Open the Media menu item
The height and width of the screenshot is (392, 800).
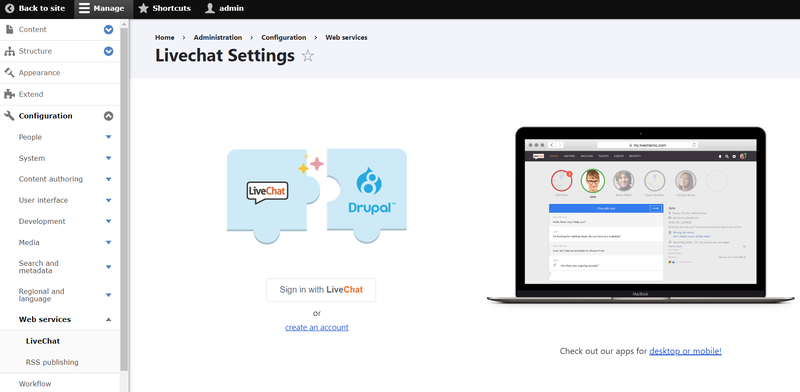[x=29, y=242]
